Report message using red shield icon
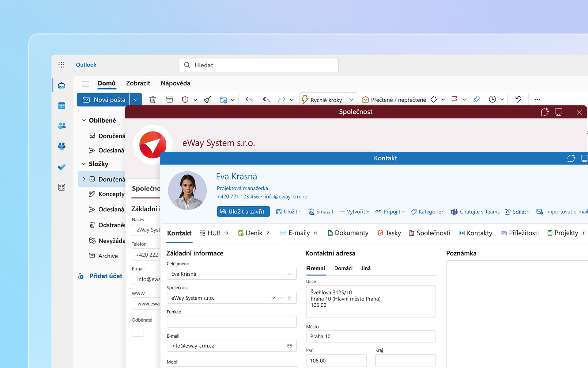 click(185, 100)
